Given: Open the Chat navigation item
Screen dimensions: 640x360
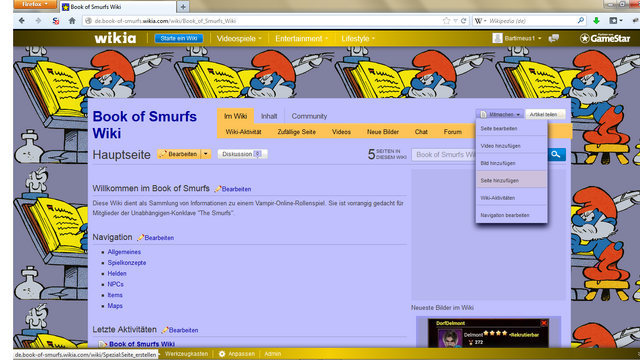Looking at the screenshot, I should coord(421,132).
